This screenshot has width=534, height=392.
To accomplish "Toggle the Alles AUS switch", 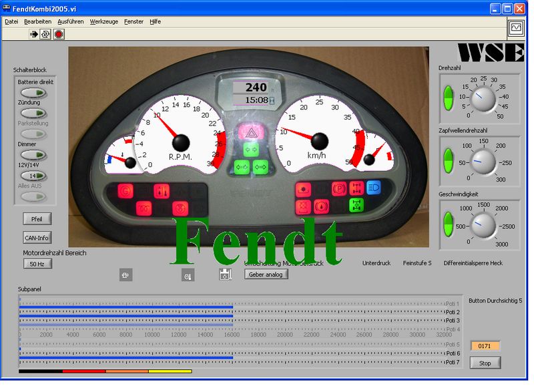I will 33,196.
